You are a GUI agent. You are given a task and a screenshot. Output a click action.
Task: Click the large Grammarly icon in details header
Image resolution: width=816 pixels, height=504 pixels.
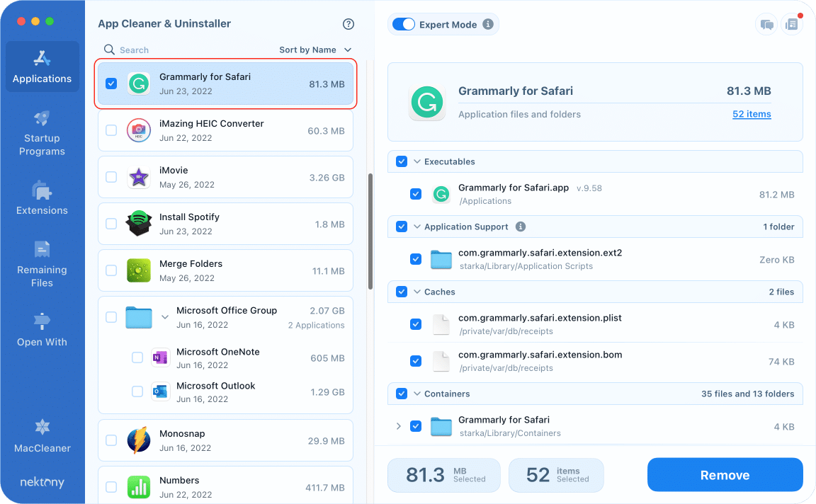click(426, 103)
